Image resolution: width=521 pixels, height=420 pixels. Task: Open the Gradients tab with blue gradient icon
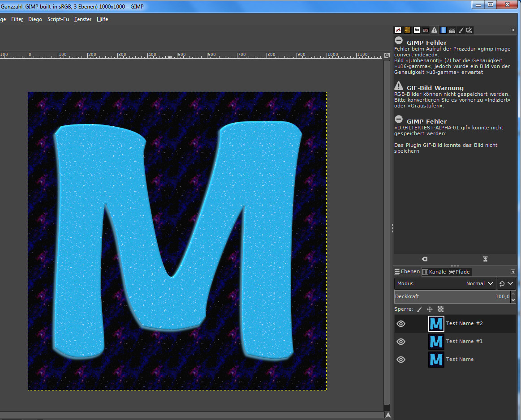(x=443, y=30)
